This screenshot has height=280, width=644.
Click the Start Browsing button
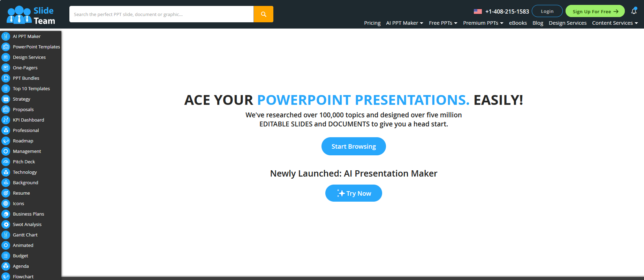(354, 146)
